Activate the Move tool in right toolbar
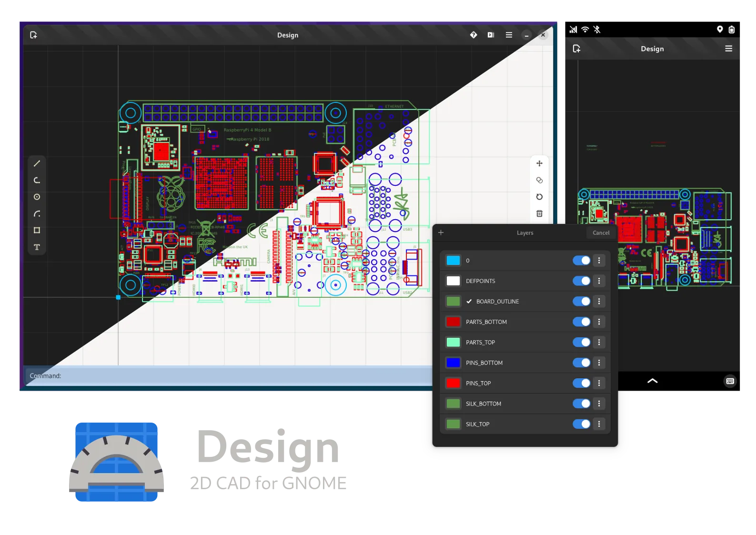This screenshot has height=535, width=756. [539, 163]
